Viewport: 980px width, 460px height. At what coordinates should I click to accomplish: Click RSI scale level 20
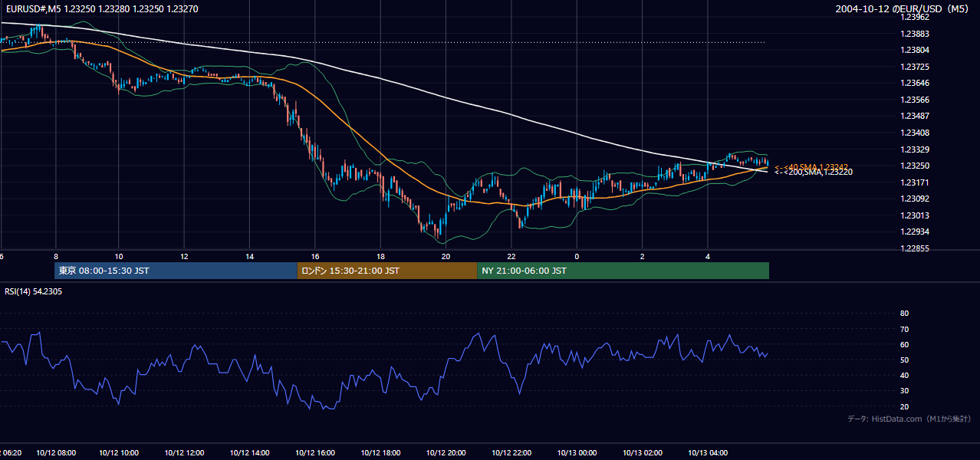tap(904, 406)
